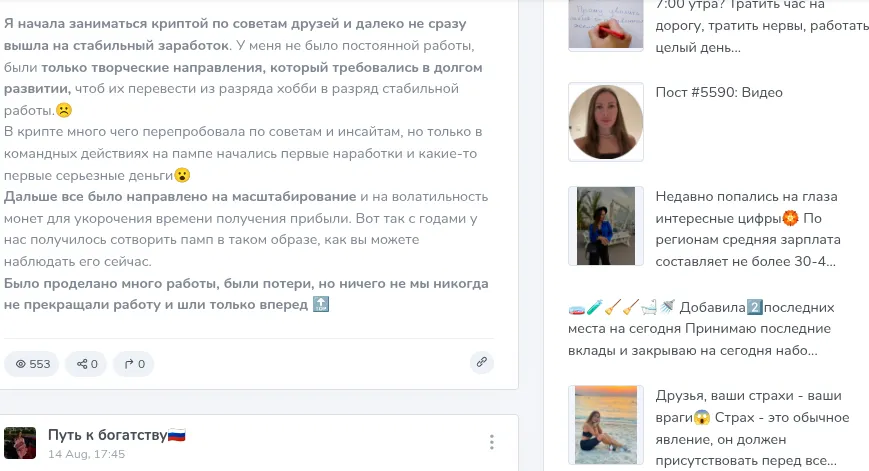Open Пост #5590: Видео link
The width and height of the screenshot is (869, 471).
click(719, 93)
